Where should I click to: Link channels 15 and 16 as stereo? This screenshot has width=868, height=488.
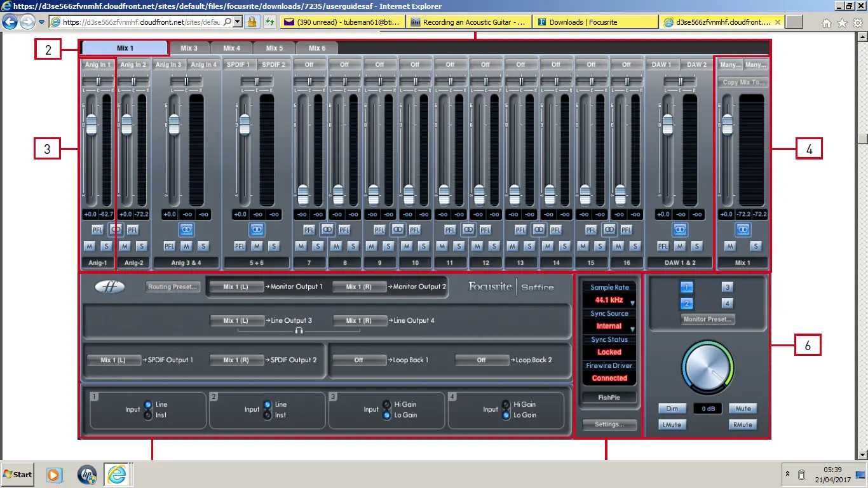click(x=609, y=229)
